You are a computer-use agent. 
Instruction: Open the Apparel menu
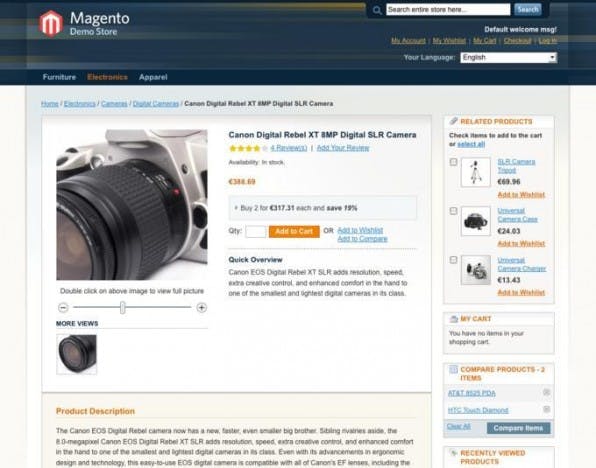(153, 77)
